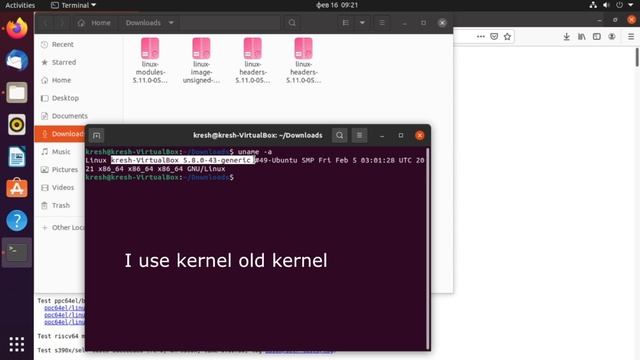Bookmark this page with the star icon
Screen dimensions: 640x360
click(507, 37)
